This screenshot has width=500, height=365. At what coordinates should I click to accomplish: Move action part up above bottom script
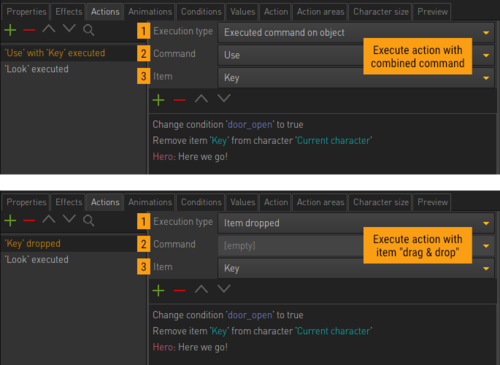tap(201, 289)
